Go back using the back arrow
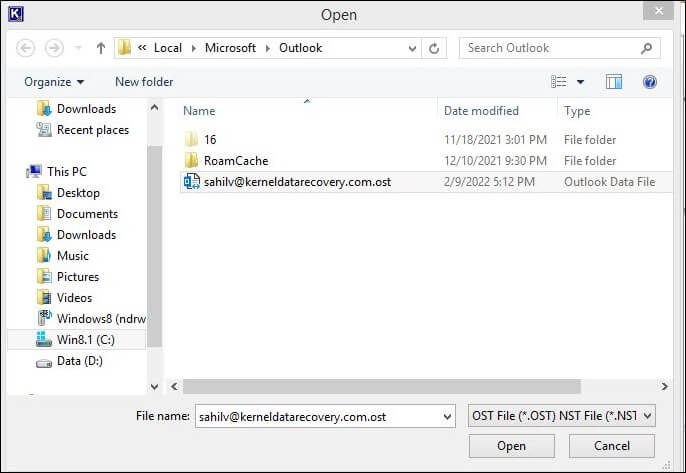 click(x=25, y=48)
